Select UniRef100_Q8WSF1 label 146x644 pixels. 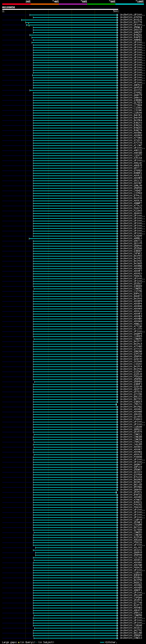click(x=131, y=590)
